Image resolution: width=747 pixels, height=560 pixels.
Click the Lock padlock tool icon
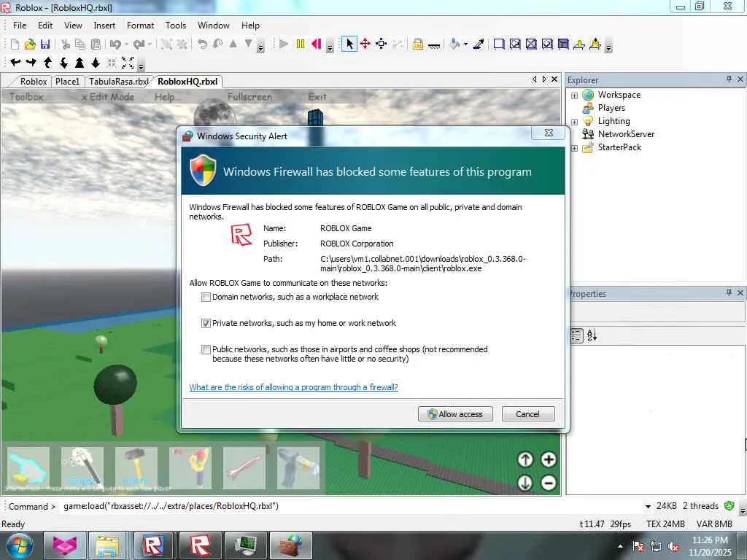[x=418, y=44]
